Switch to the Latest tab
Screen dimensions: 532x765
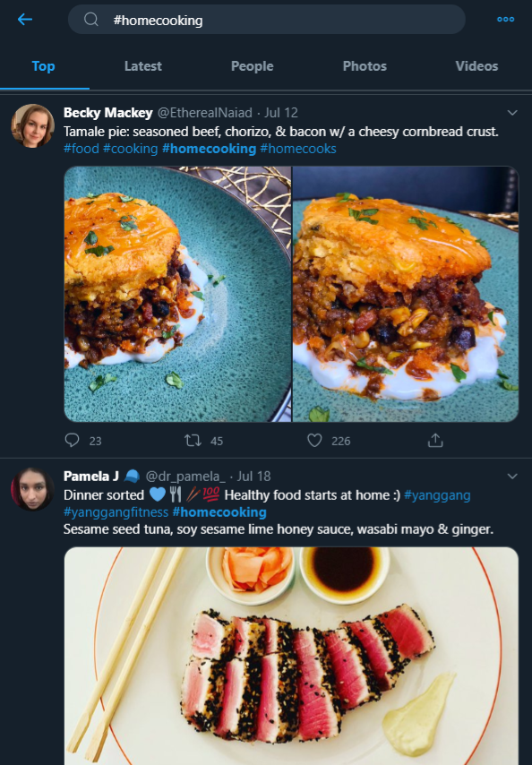pyautogui.click(x=142, y=66)
